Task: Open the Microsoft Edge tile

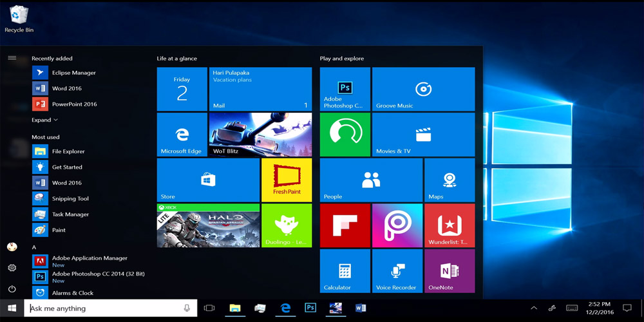Action: (182, 135)
